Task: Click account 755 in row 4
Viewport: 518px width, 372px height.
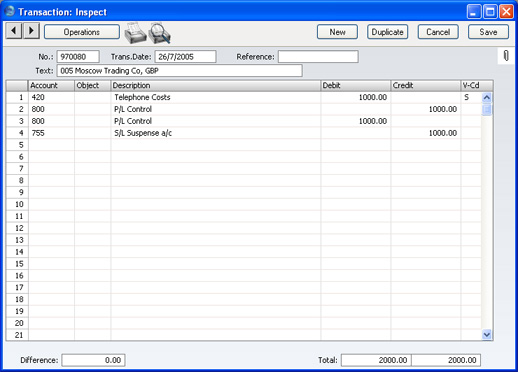Action: pos(51,133)
